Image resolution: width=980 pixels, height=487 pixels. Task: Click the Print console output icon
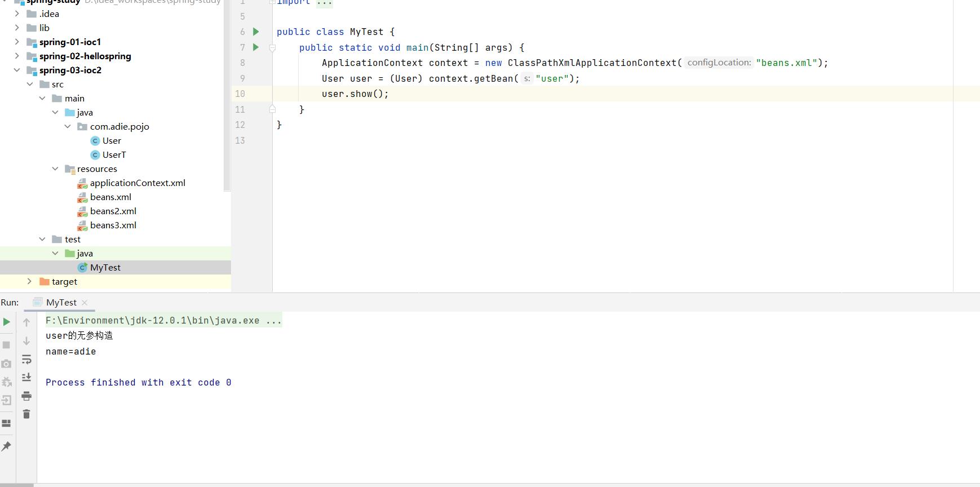(x=26, y=396)
